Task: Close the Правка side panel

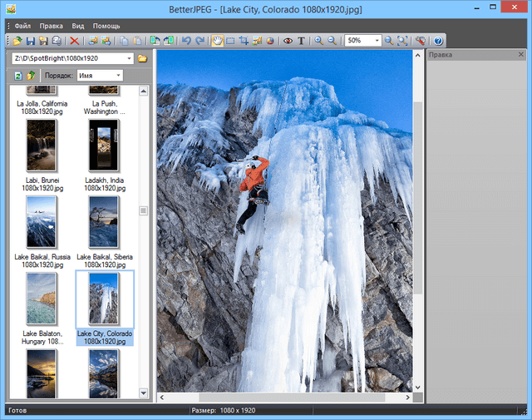Action: click(x=520, y=55)
